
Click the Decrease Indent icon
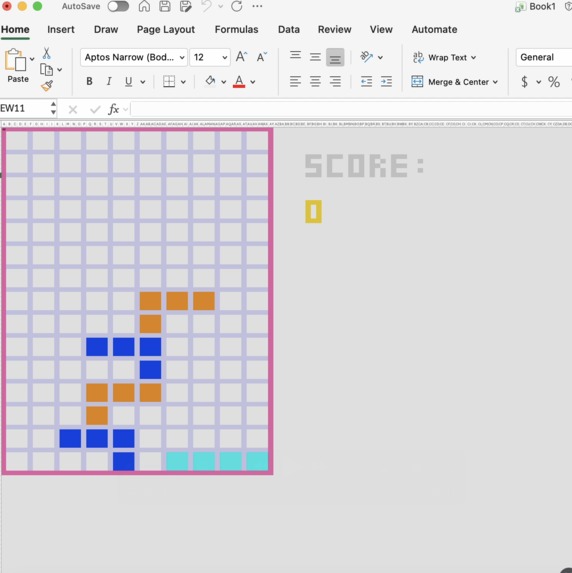pyautogui.click(x=366, y=81)
